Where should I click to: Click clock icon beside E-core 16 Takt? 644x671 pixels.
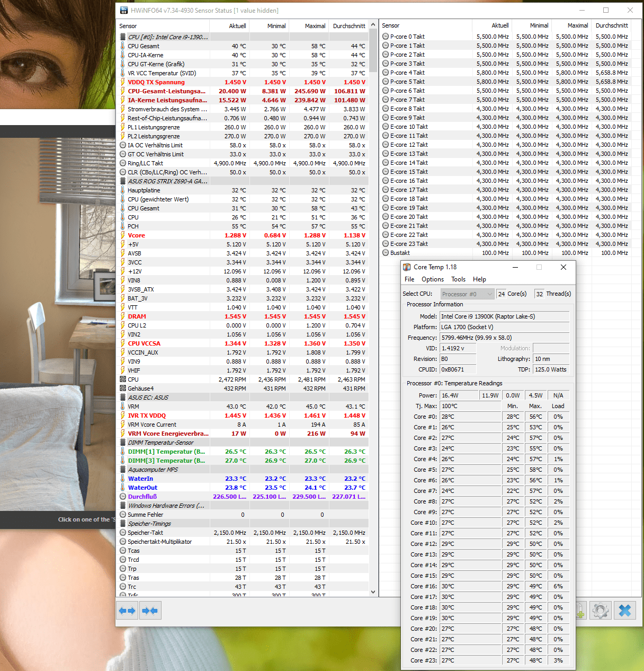coord(386,181)
